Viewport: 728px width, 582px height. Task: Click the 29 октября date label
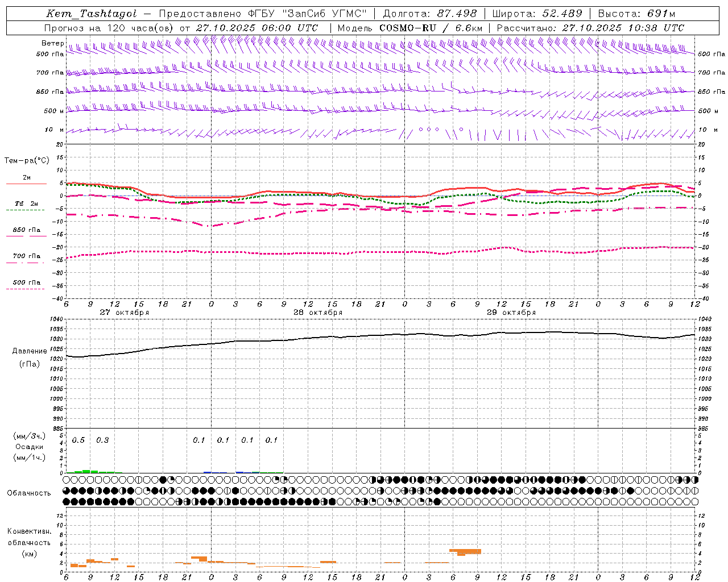pos(511,313)
